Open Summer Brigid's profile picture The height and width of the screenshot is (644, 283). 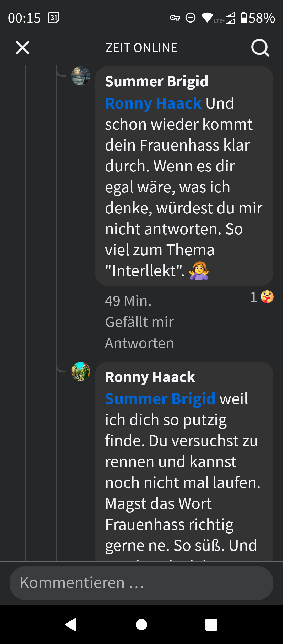(x=81, y=76)
